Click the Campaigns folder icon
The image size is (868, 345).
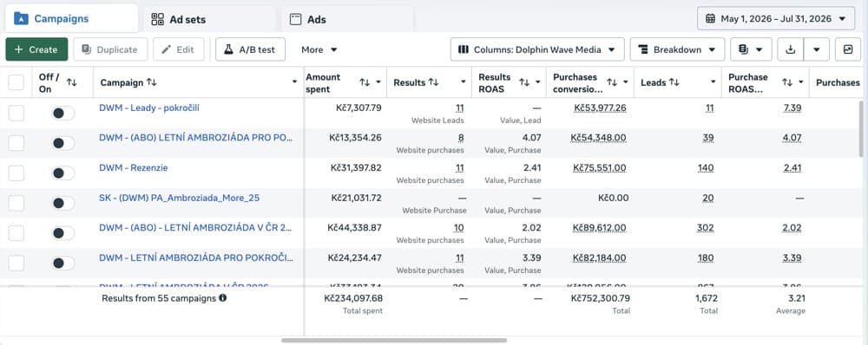point(21,18)
